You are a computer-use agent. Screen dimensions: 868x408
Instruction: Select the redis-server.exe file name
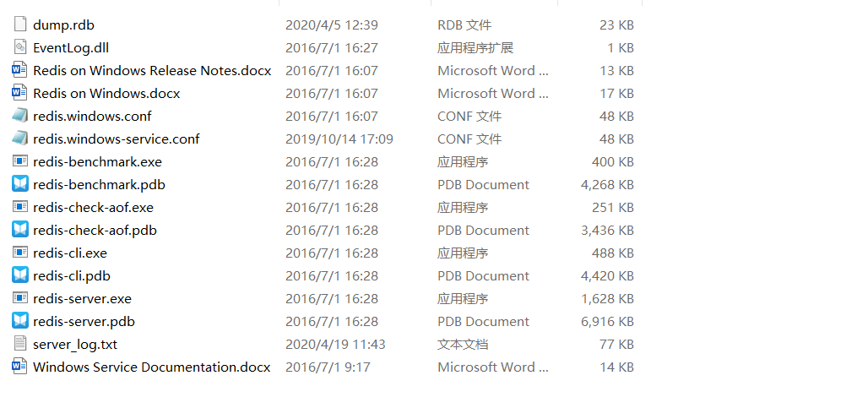point(83,299)
